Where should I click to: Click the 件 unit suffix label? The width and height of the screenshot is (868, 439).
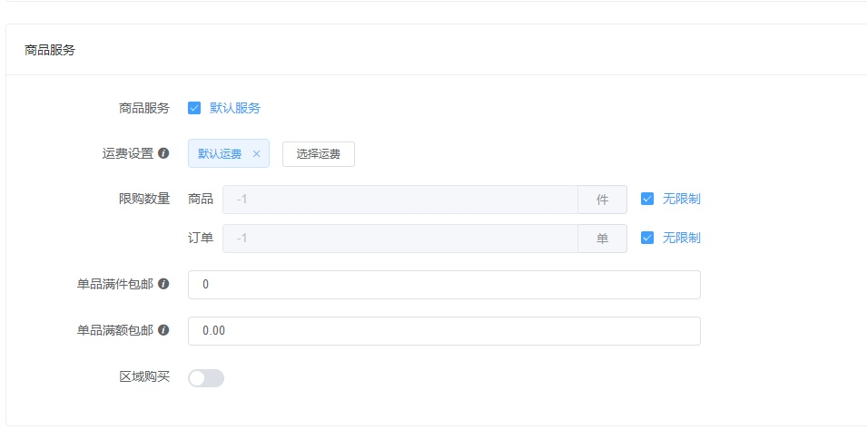pos(602,199)
